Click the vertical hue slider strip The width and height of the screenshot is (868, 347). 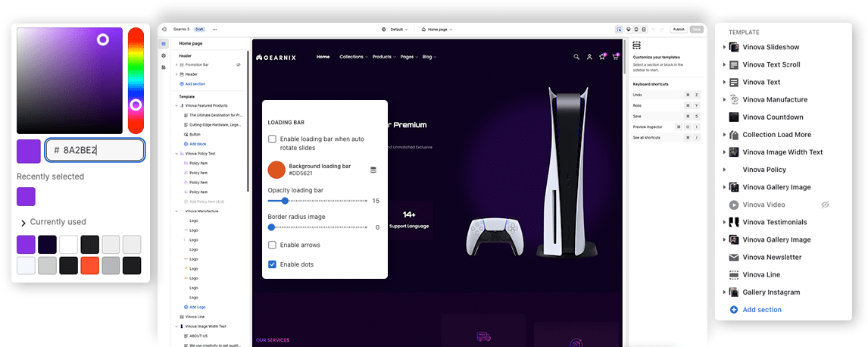tap(136, 80)
